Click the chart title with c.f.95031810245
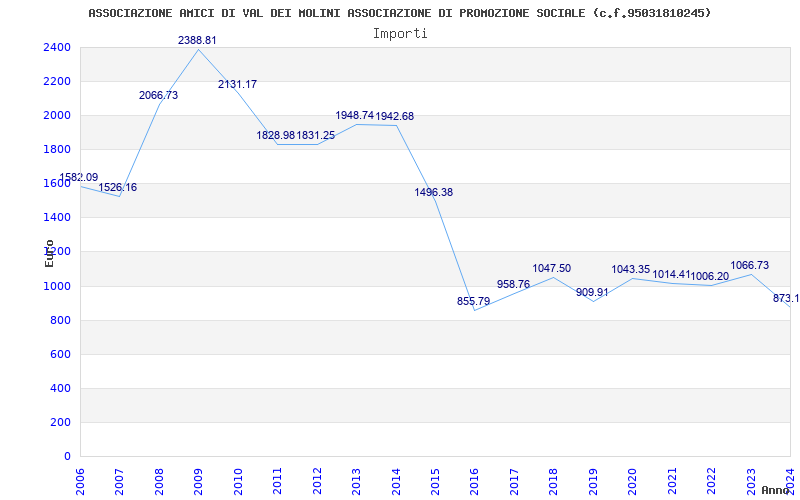The height and width of the screenshot is (500, 800). pos(399,13)
